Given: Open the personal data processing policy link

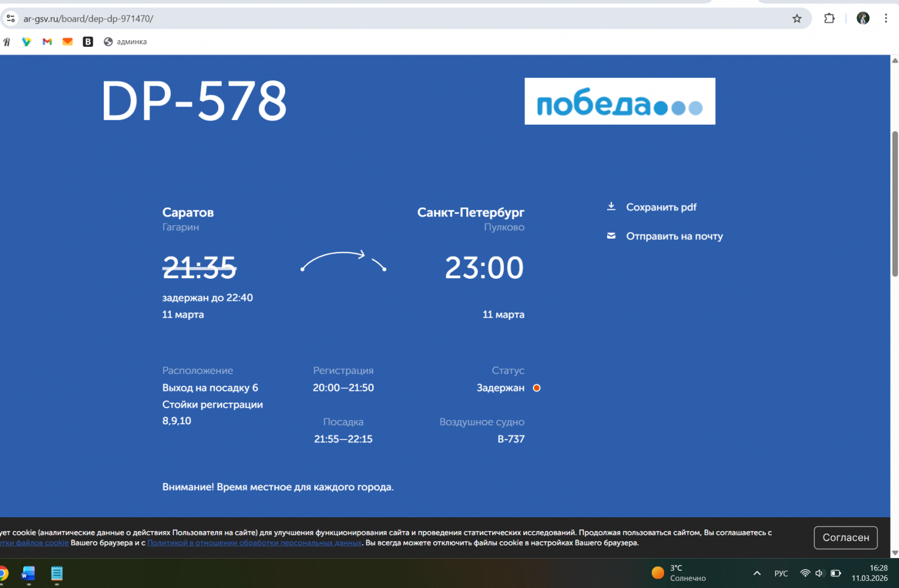Looking at the screenshot, I should 255,543.
